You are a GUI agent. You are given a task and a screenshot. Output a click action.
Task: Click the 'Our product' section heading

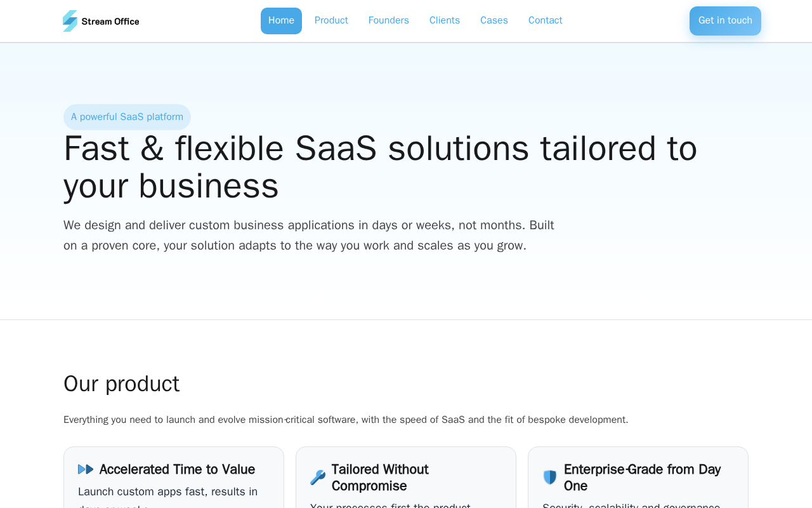pos(121,384)
